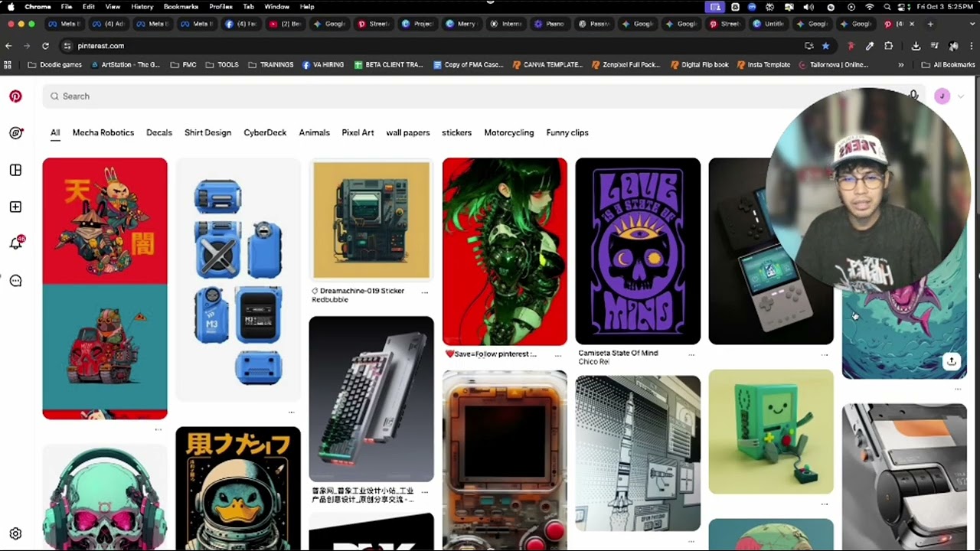The height and width of the screenshot is (551, 980).
Task: Open the notifications bell icon
Action: [15, 243]
